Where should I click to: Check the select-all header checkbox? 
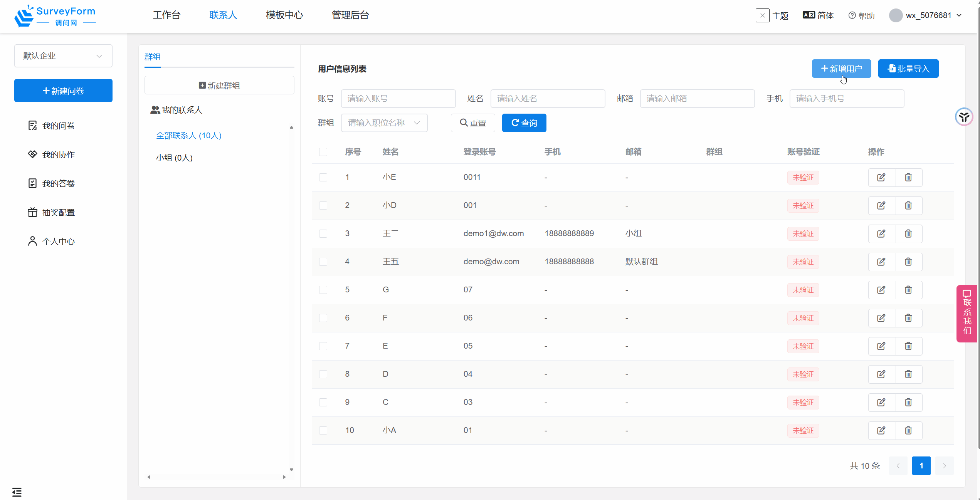(323, 152)
